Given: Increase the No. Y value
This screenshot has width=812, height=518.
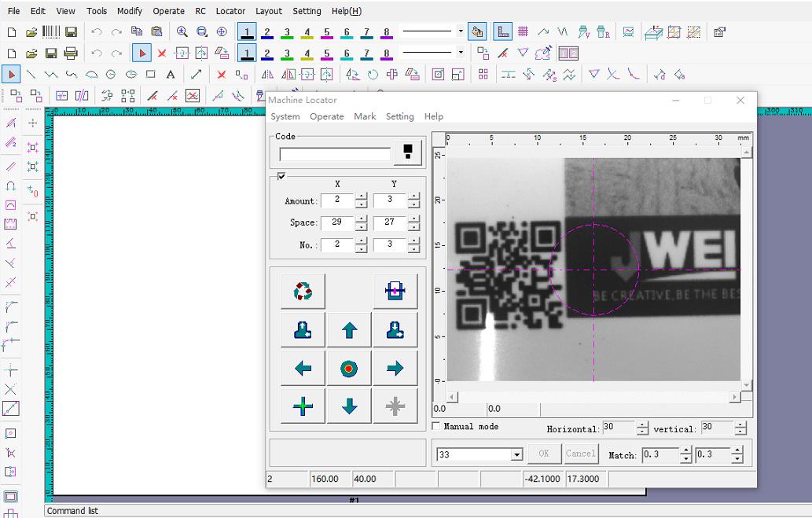Looking at the screenshot, I should pos(413,241).
